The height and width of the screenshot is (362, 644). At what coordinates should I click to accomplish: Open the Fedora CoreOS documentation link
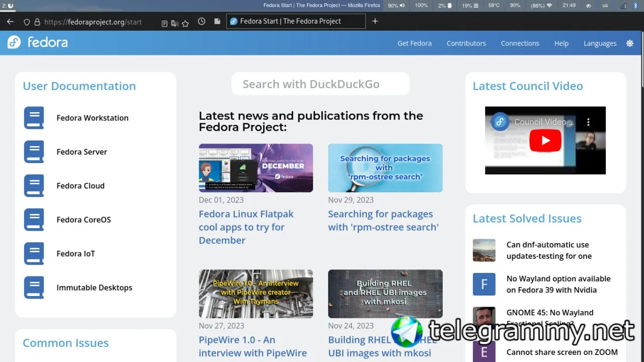[x=84, y=220]
